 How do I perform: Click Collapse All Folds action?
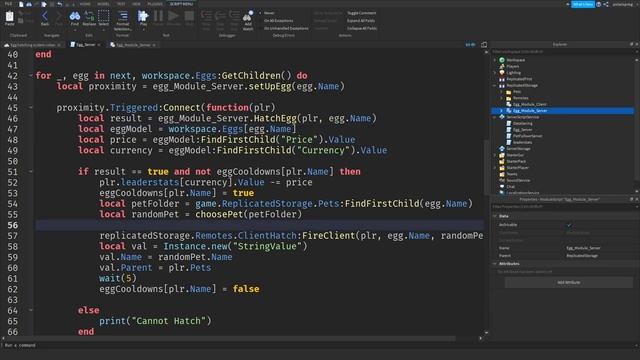pyautogui.click(x=362, y=28)
